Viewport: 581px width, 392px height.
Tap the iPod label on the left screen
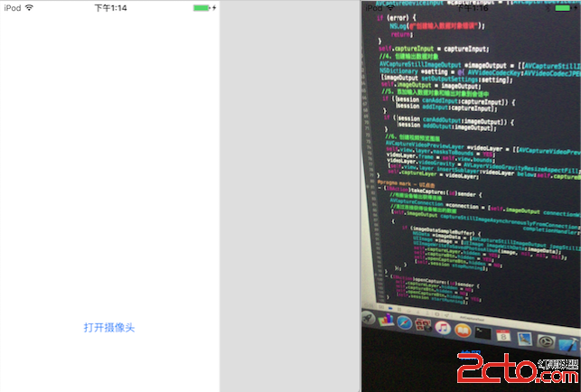13,8
